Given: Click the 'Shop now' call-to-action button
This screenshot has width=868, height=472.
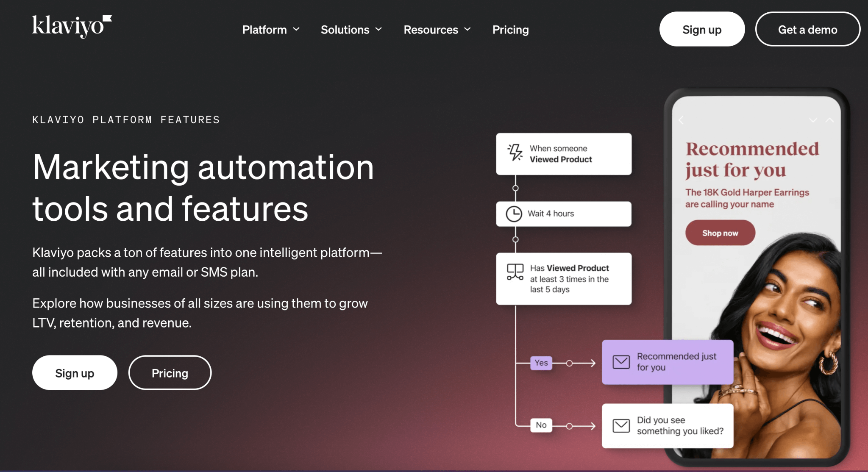Looking at the screenshot, I should (720, 233).
